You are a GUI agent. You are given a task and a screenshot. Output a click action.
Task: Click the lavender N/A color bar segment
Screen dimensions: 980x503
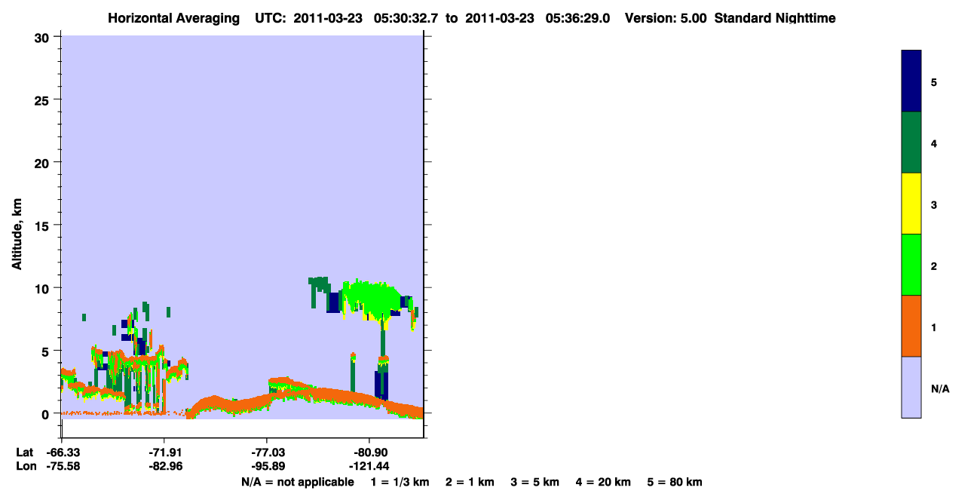(911, 387)
